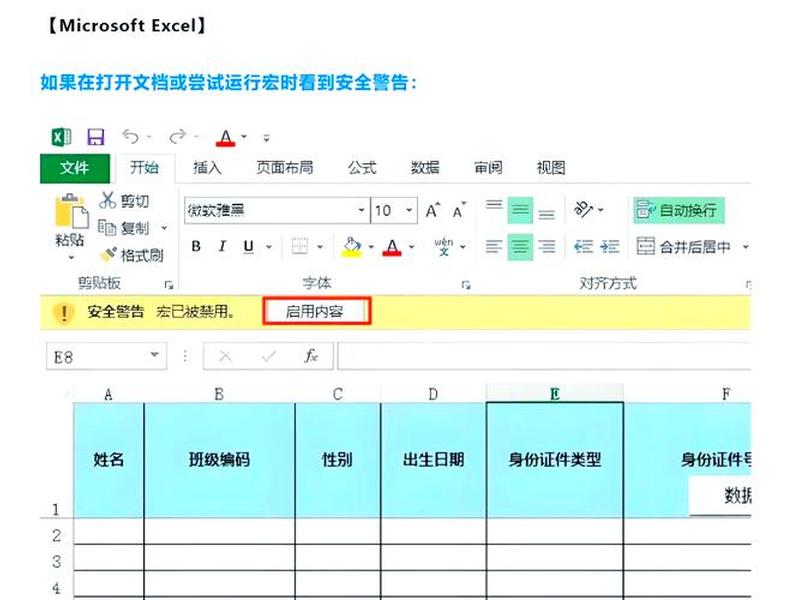Click the Excel application icon

61,137
